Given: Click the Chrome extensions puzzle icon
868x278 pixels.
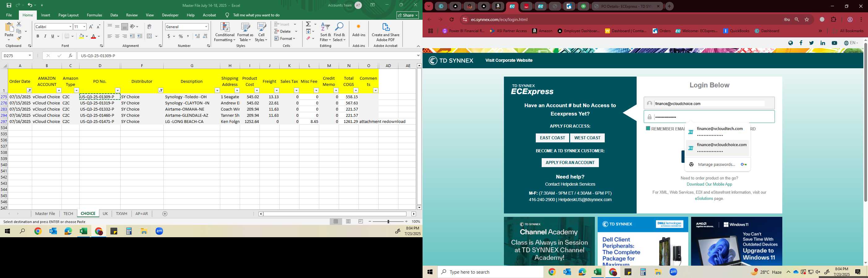Looking at the screenshot, I should click(834, 19).
